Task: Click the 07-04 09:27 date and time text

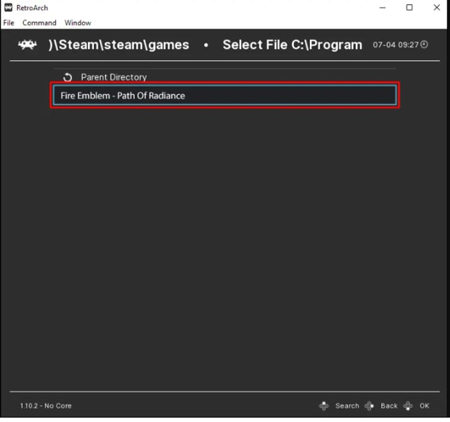Action: point(395,45)
